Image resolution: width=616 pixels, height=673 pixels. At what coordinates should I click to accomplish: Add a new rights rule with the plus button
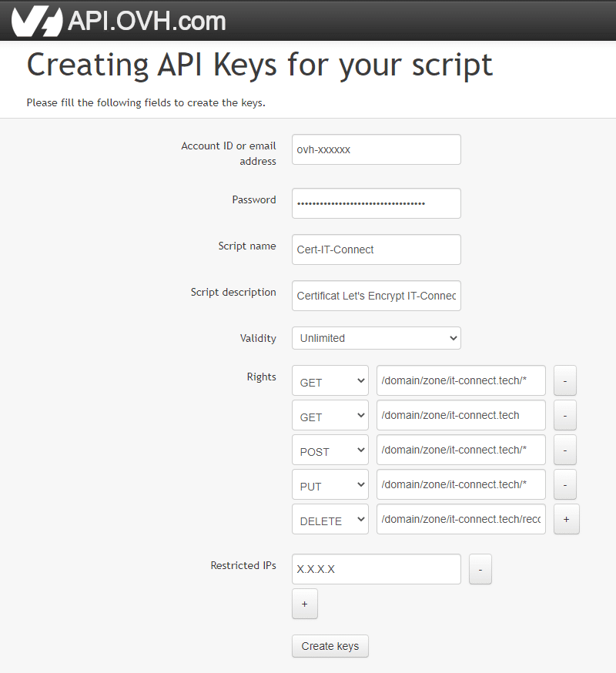(566, 519)
